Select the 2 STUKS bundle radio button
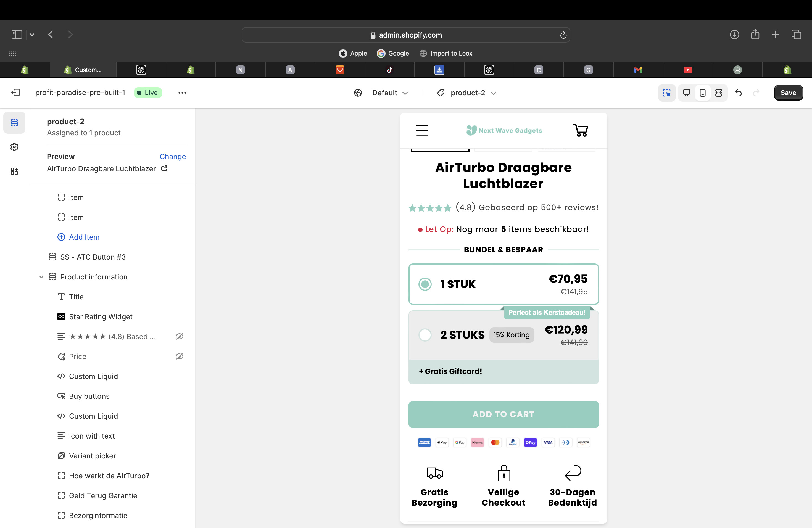 point(425,335)
